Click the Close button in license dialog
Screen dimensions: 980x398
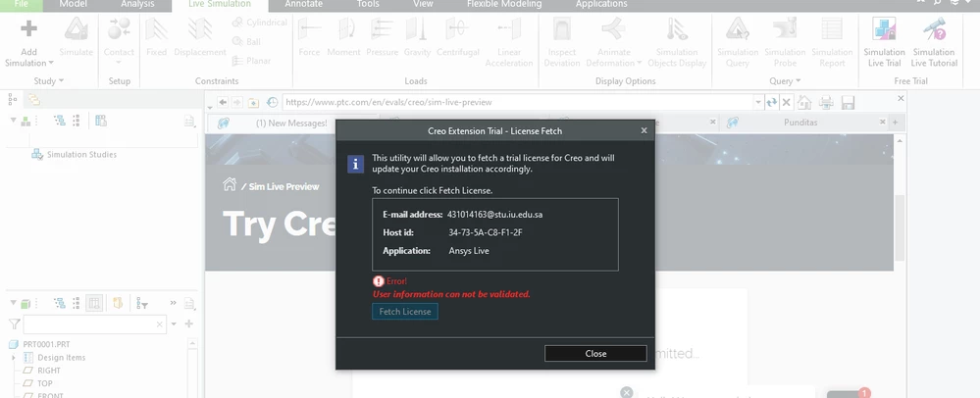tap(595, 353)
